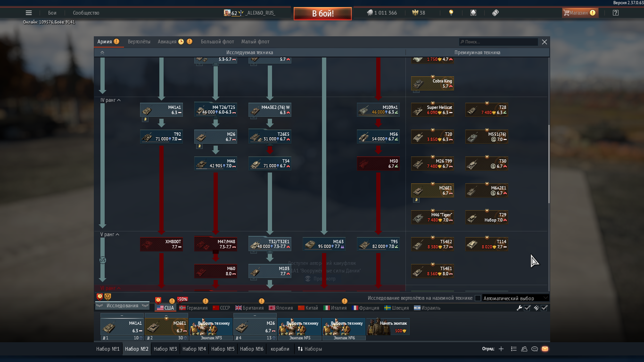Select the СССР nation tab

(x=221, y=308)
